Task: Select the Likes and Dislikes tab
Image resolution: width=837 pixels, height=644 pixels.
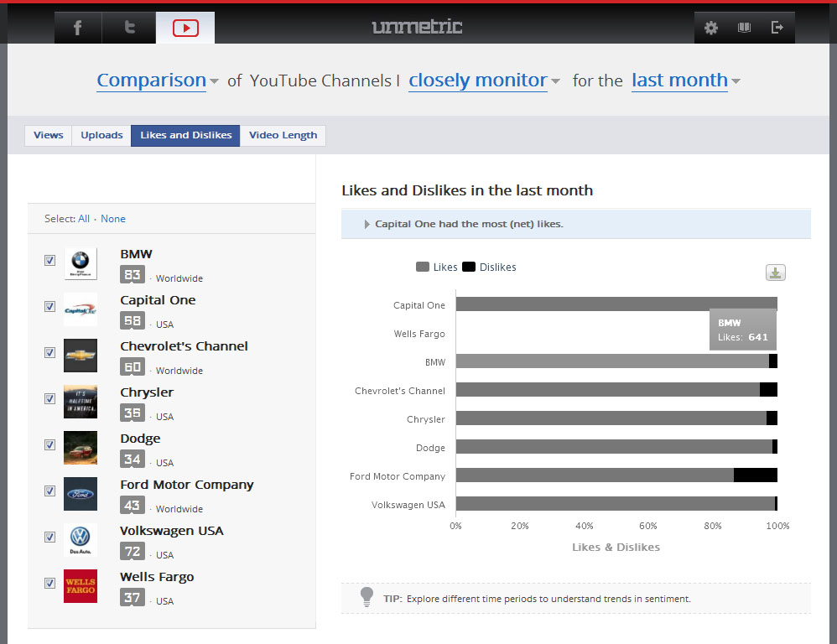Action: (x=185, y=136)
